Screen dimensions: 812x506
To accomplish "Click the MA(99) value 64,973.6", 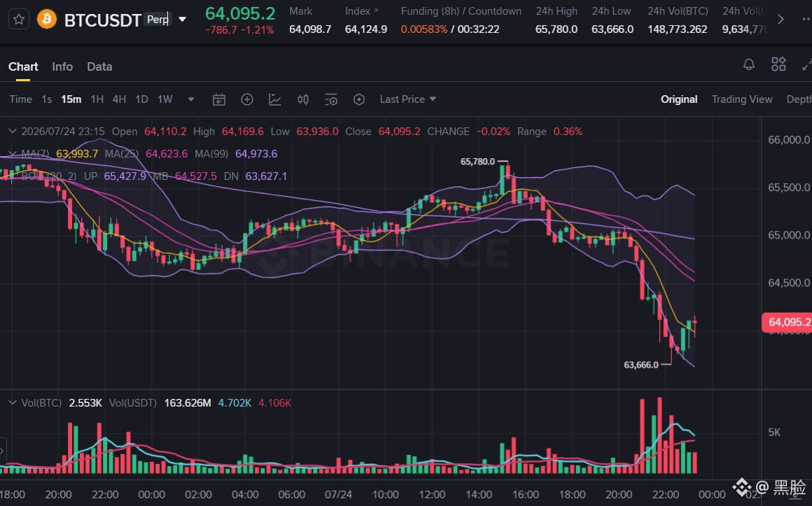I will click(x=255, y=154).
